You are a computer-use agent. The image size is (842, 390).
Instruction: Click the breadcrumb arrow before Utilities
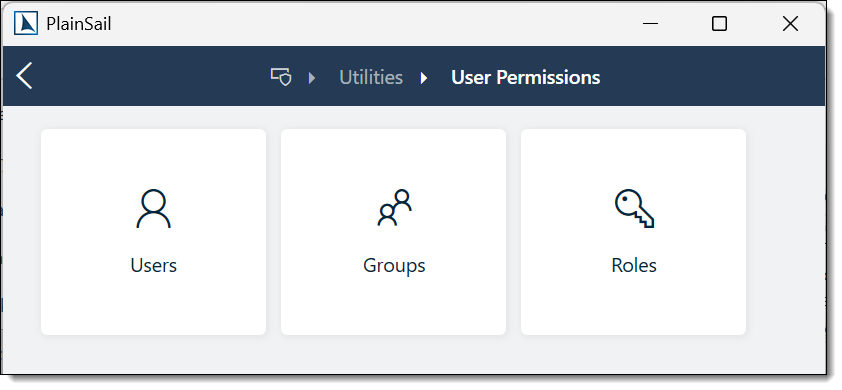tap(312, 78)
